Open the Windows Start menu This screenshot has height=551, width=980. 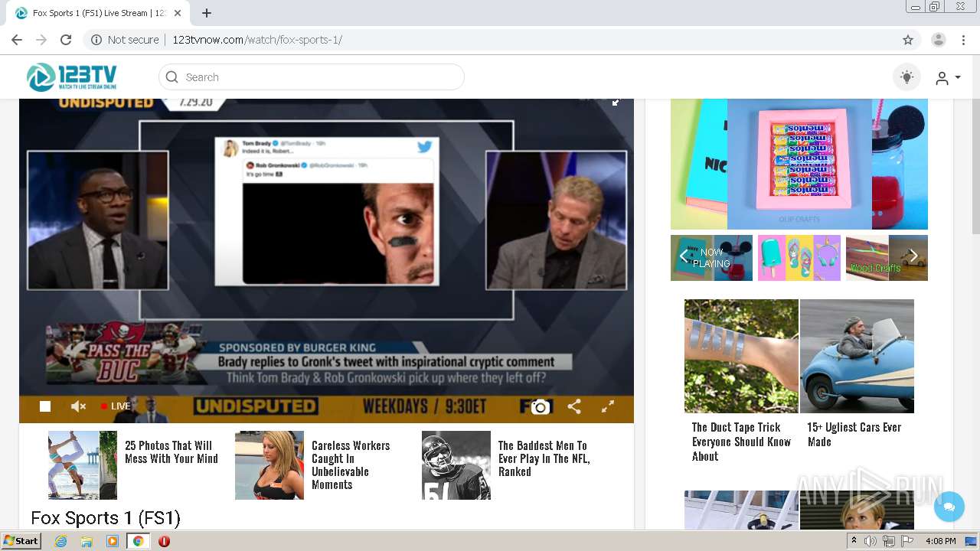(x=21, y=541)
